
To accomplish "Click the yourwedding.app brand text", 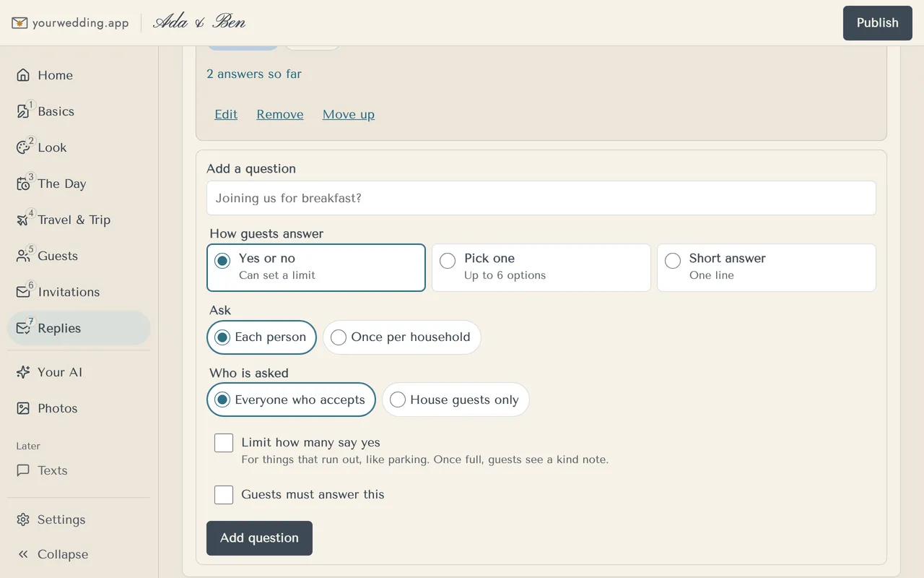I will point(80,23).
